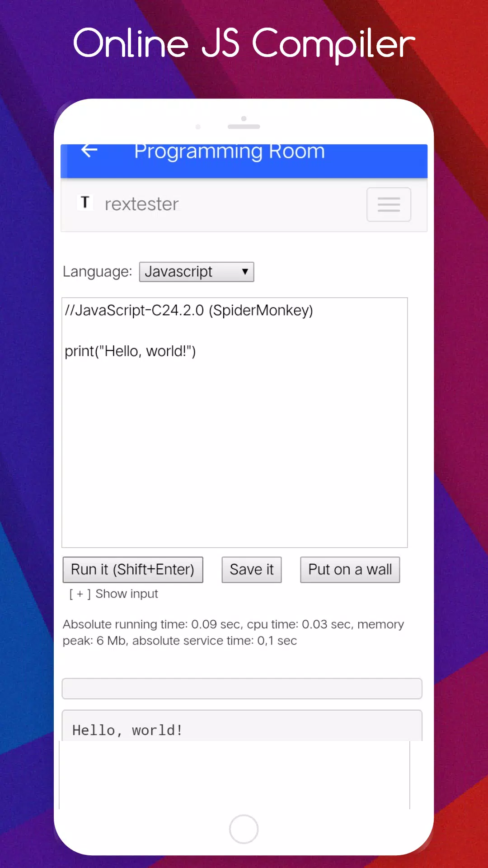Viewport: 488px width, 868px height.
Task: Click the Hello, world! output text
Action: (x=127, y=730)
